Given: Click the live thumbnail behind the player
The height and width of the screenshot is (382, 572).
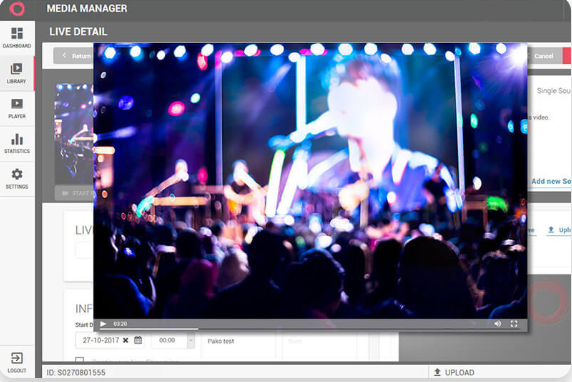Looking at the screenshot, I should click(x=74, y=133).
